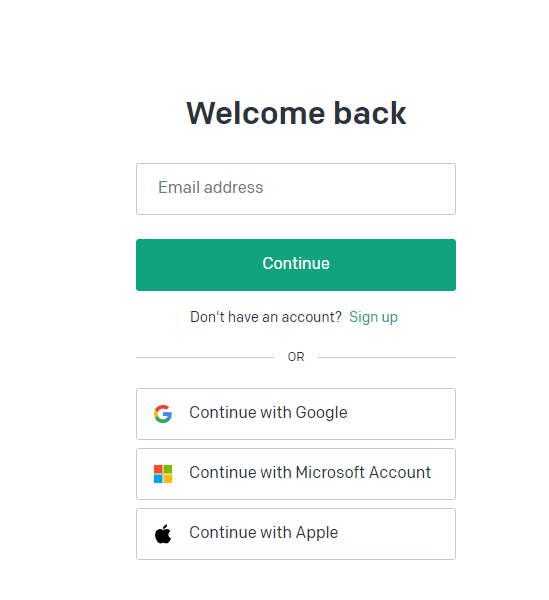Select the green Sign up text
This screenshot has width=549, height=600.
(x=373, y=317)
